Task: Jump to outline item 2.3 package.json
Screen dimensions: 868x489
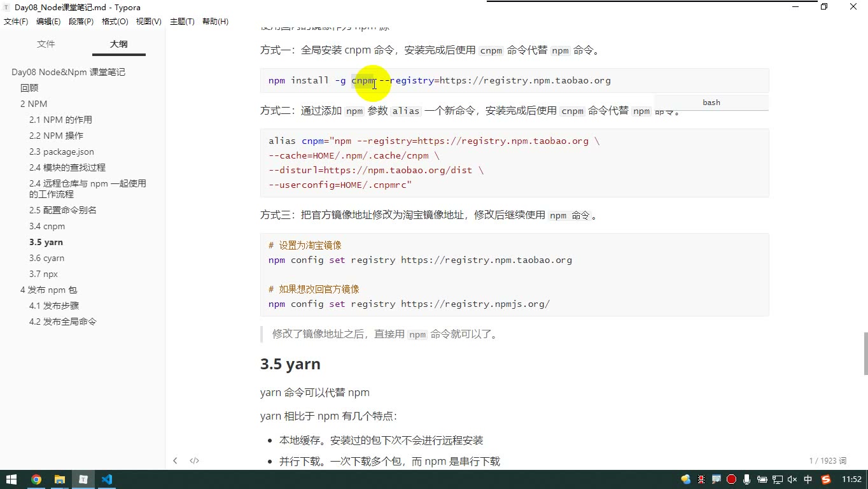Action: coord(62,152)
